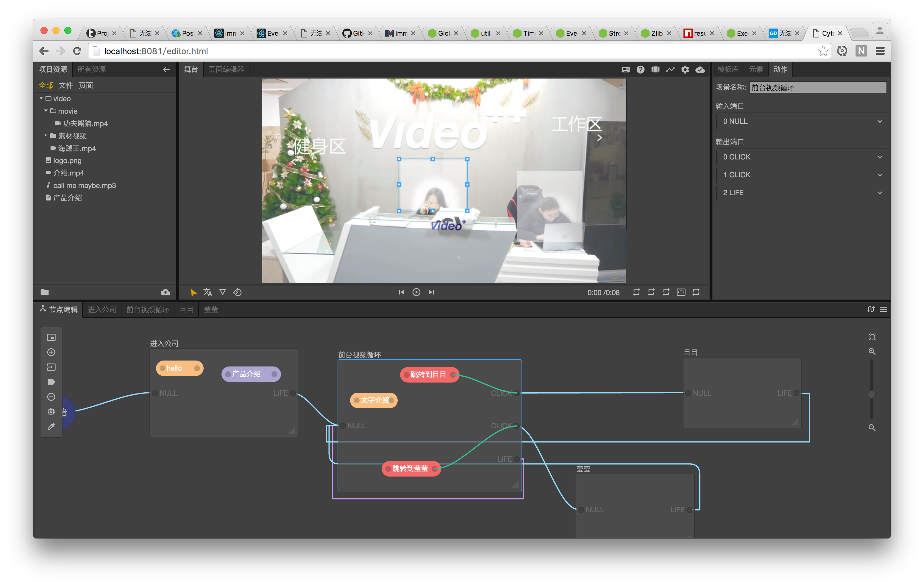This screenshot has height=586, width=924.
Task: Open the 元素 tab in right panel
Action: (x=756, y=69)
